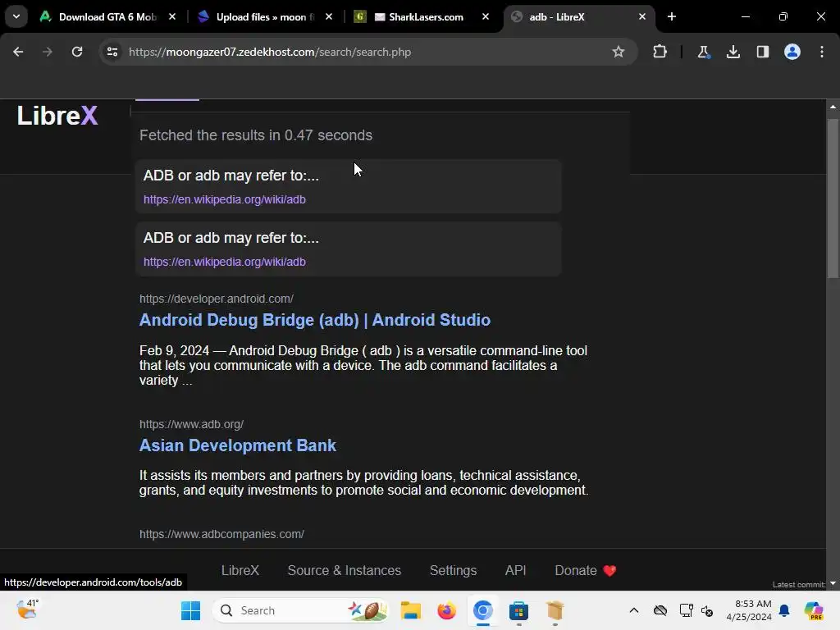This screenshot has height=630, width=840.
Task: Open Source & Instances footer link
Action: pos(344,571)
